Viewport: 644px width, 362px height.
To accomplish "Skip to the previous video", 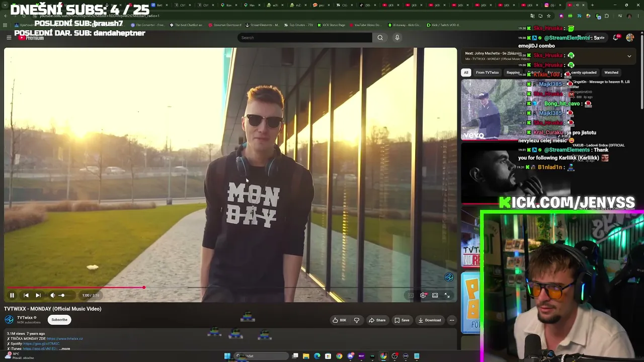I will 26,295.
